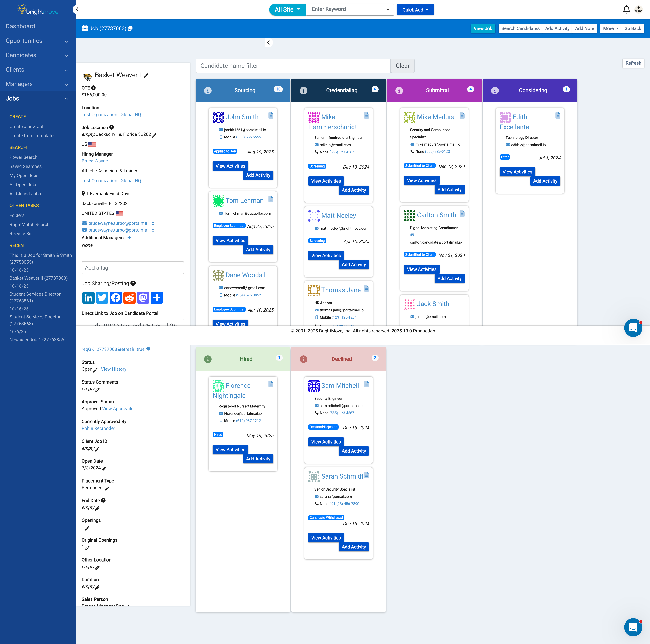Share job on LinkedIn icon
The image size is (650, 644).
click(88, 298)
